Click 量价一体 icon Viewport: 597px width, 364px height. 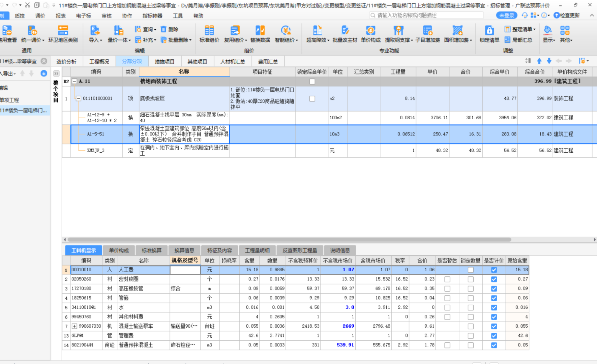pos(118,30)
